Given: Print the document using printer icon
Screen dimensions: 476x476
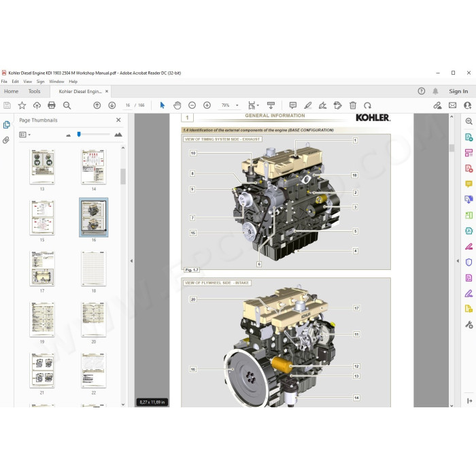Looking at the screenshot, I should [x=52, y=105].
